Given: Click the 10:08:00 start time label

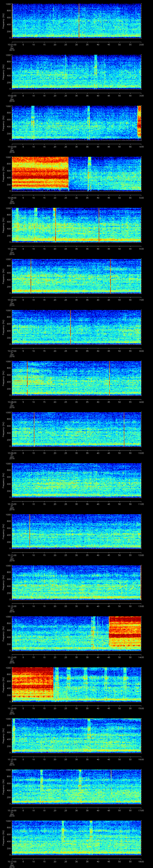Looking at the screenshot, I should point(12,402).
